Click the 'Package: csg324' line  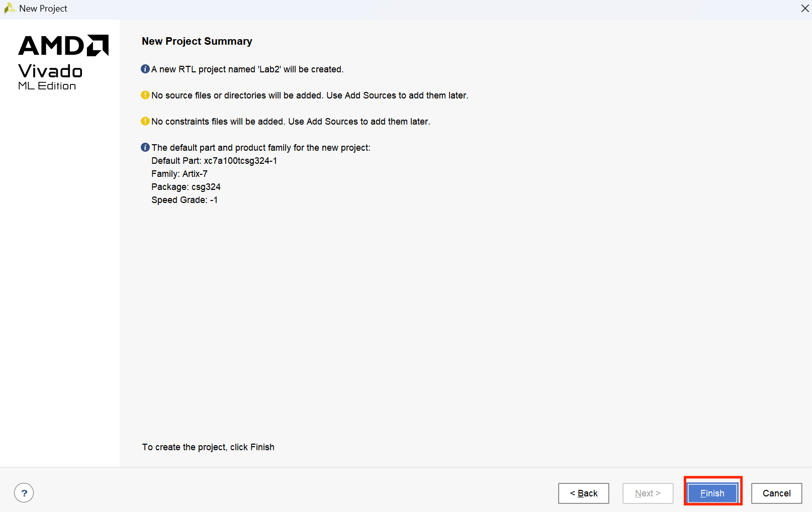tap(186, 187)
